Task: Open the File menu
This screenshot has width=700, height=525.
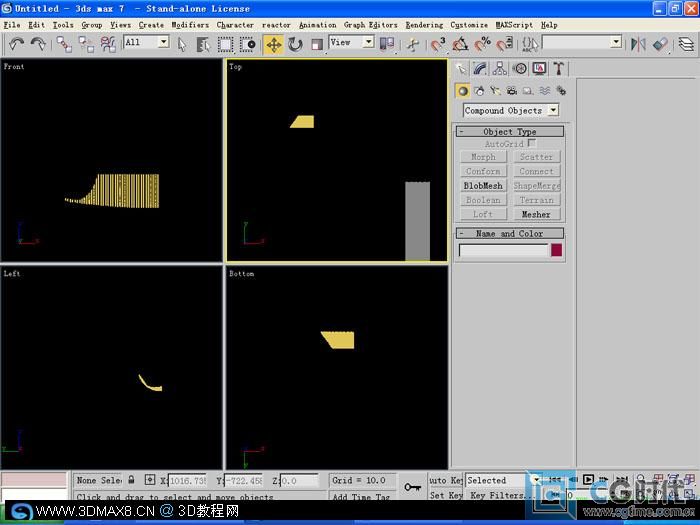Action: click(12, 25)
